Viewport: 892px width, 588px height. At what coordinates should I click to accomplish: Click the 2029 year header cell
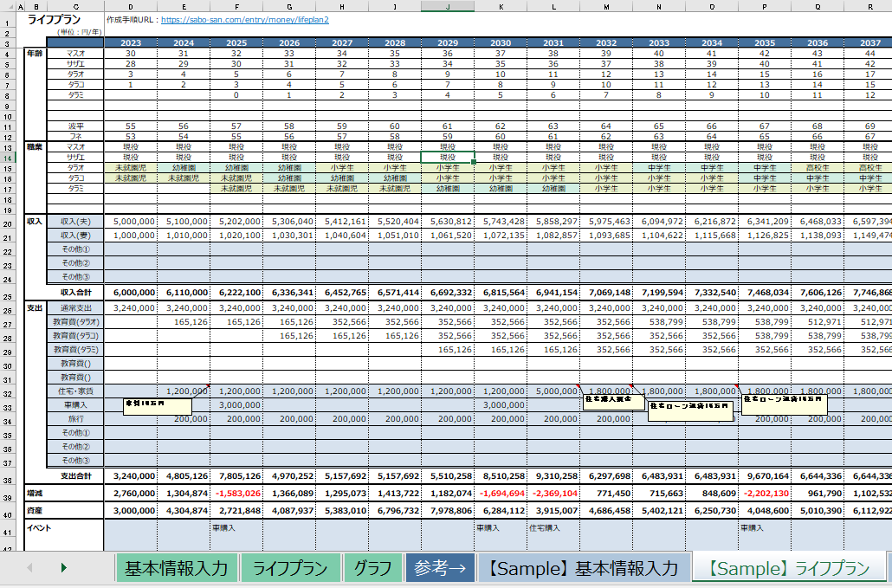coord(448,42)
